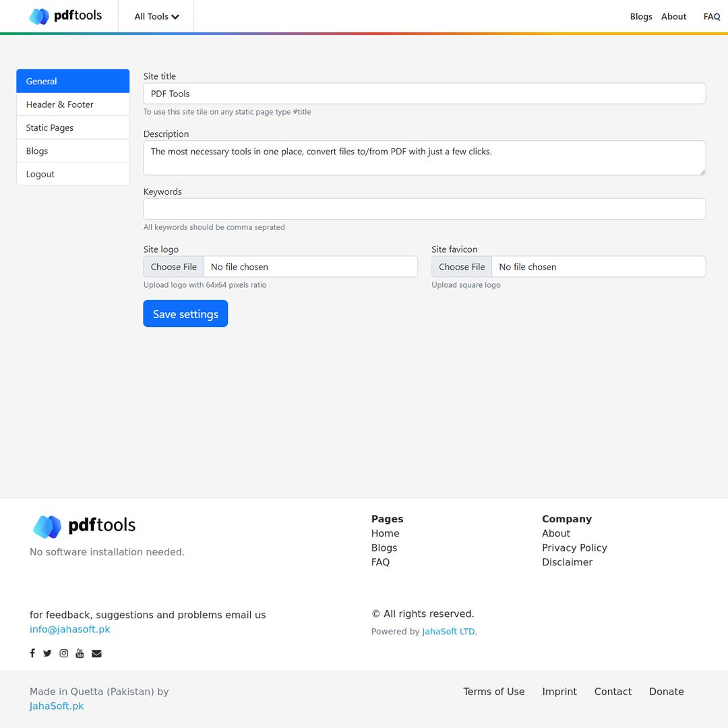Open the Home footer link
The height and width of the screenshot is (728, 728).
tap(386, 533)
